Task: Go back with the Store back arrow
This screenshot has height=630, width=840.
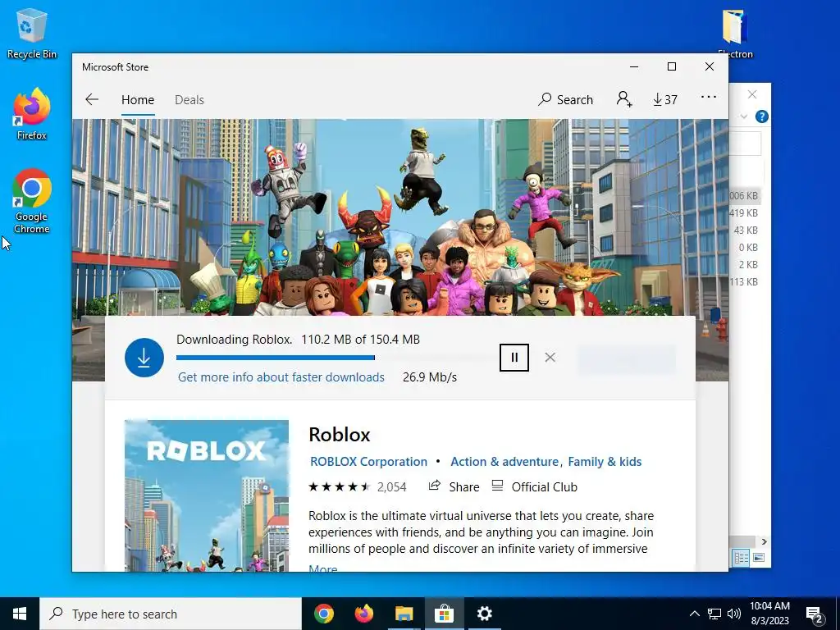Action: (92, 99)
